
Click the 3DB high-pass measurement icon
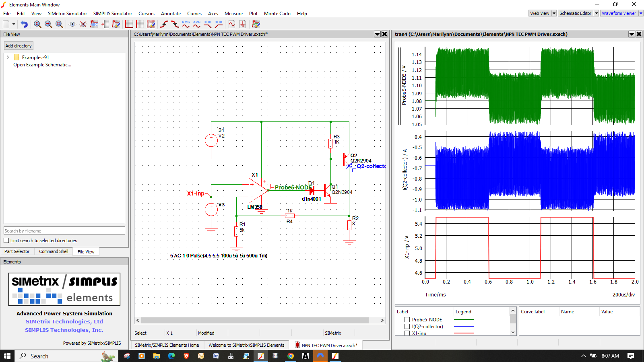click(219, 24)
